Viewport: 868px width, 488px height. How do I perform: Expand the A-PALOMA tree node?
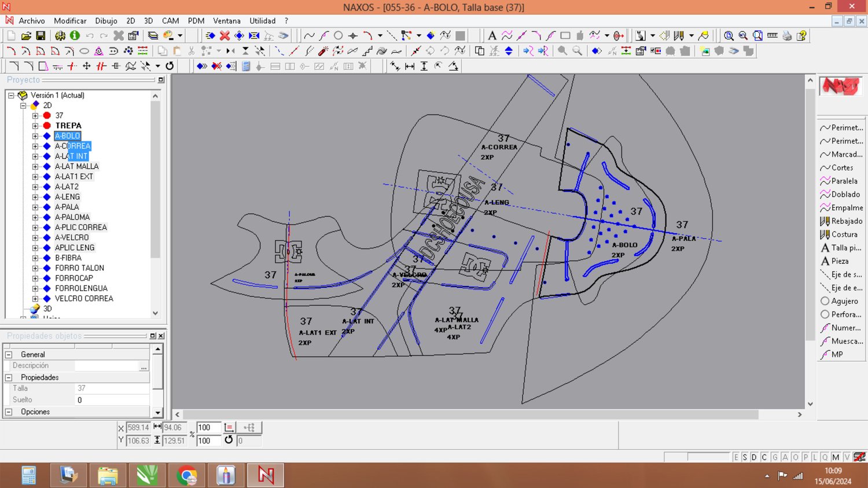[35, 217]
